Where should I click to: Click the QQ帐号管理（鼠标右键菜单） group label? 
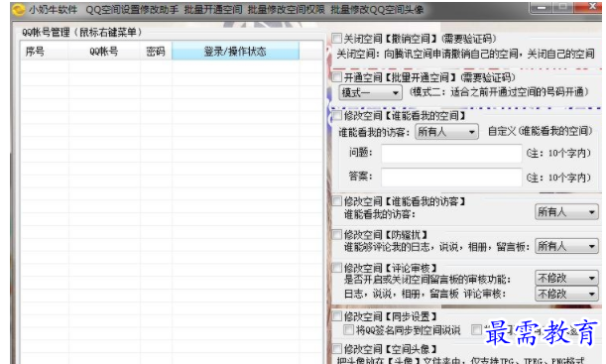[81, 32]
